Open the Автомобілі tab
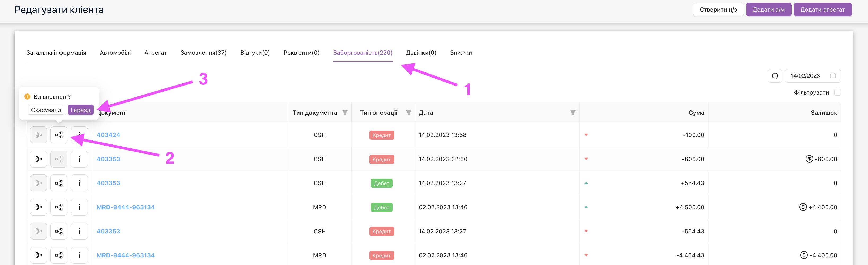This screenshot has width=868, height=265. pos(115,53)
